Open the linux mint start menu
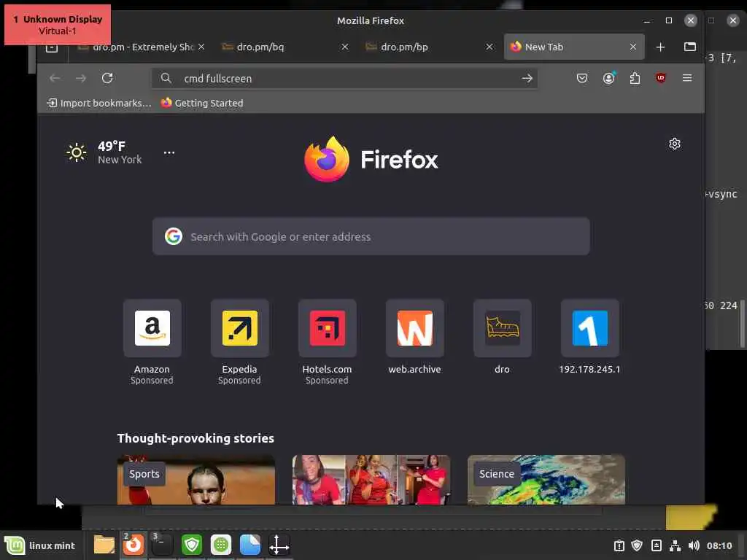 pos(40,545)
